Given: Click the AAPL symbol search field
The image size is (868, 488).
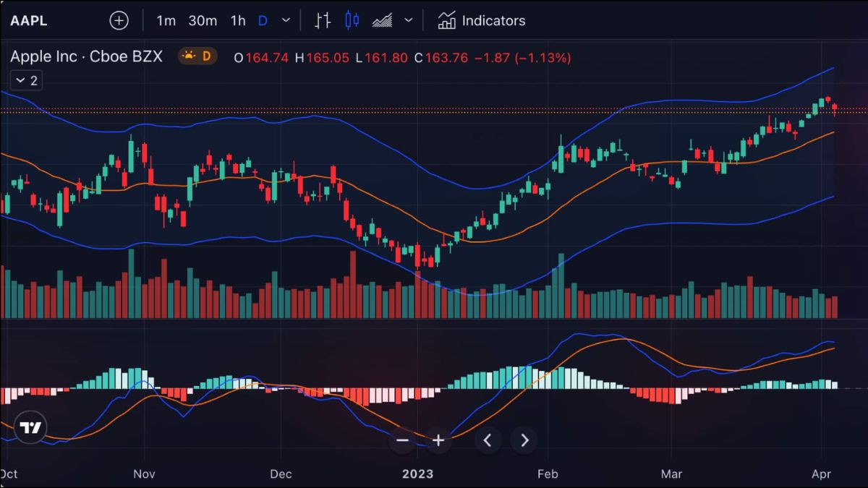Looking at the screenshot, I should coord(29,20).
